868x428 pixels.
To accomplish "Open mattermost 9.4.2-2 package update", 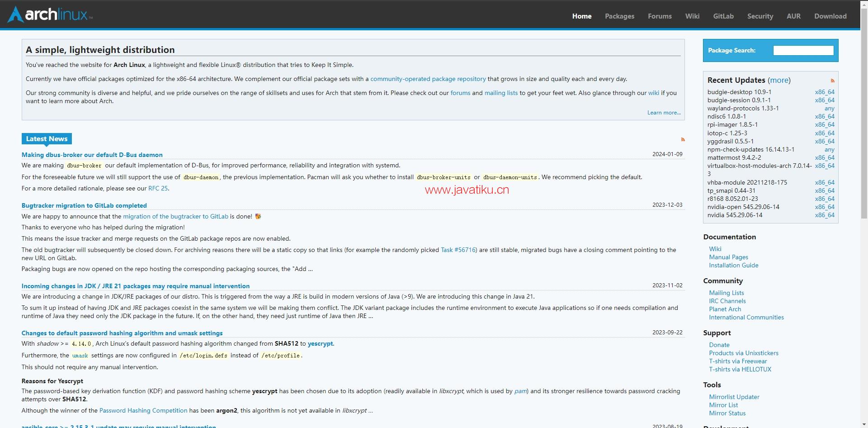I will [x=734, y=157].
